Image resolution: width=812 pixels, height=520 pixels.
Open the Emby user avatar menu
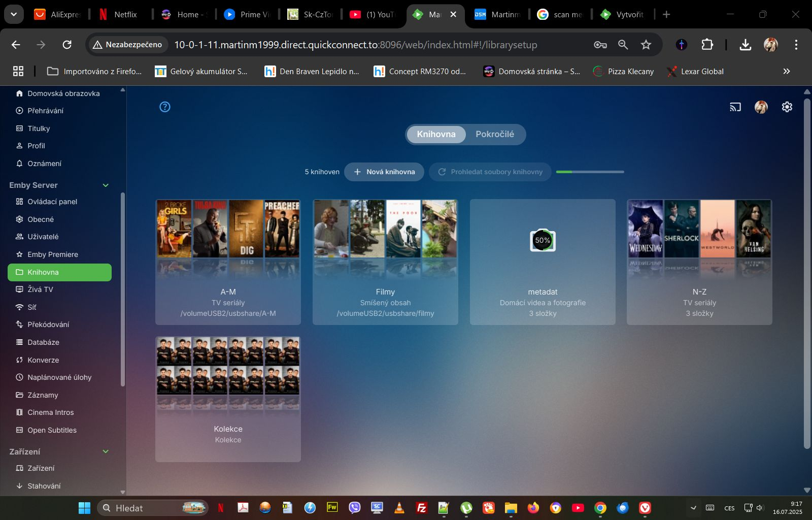click(761, 107)
